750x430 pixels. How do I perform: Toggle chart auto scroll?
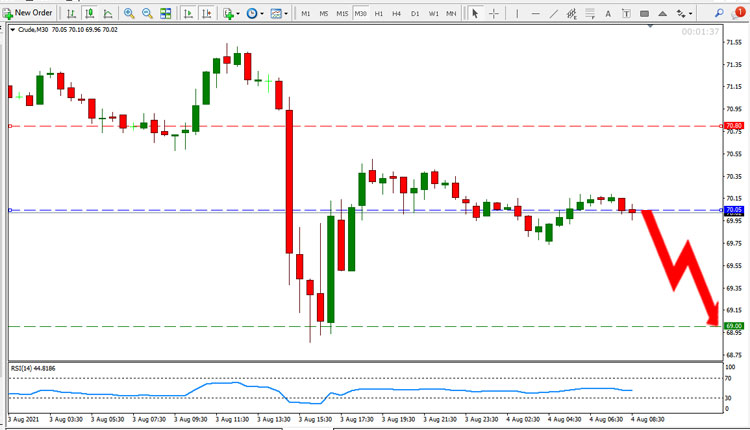pyautogui.click(x=188, y=13)
